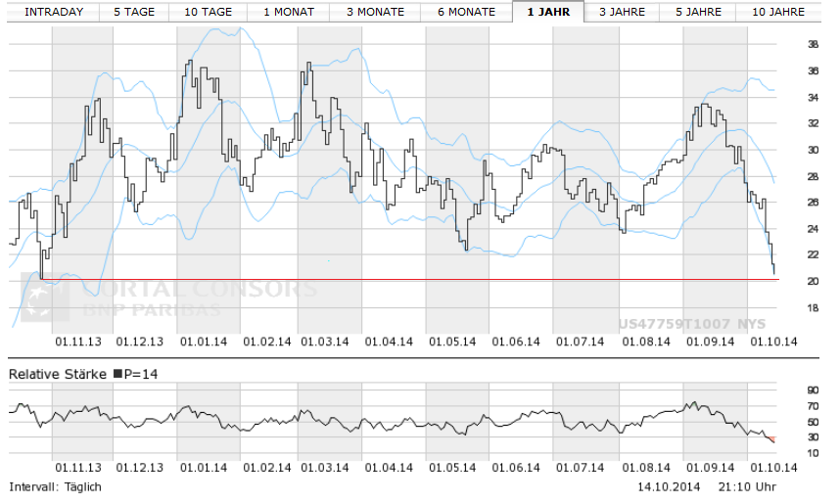The height and width of the screenshot is (504, 840).
Task: Show the 1 MONAT chart
Action: tap(288, 12)
